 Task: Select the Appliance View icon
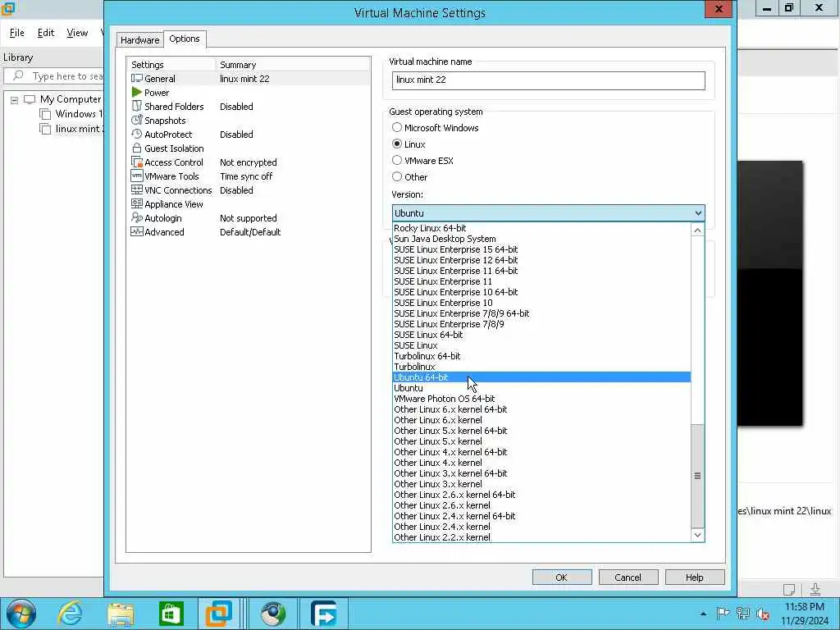click(x=137, y=203)
